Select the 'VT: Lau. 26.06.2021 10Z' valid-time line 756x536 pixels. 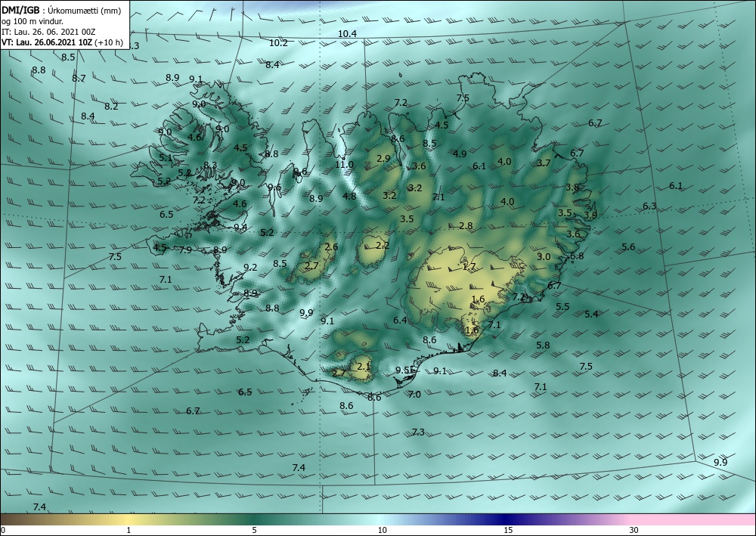47,42
